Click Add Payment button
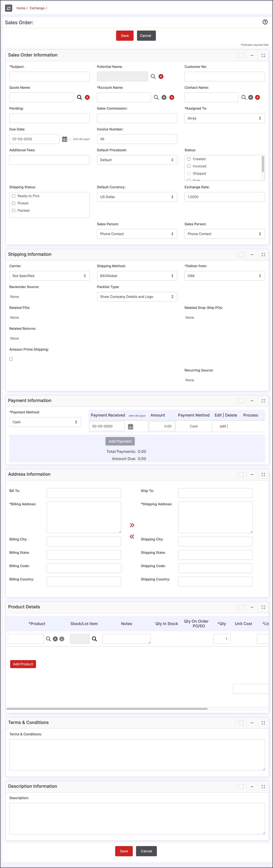This screenshot has height=868, width=273. pos(120,441)
